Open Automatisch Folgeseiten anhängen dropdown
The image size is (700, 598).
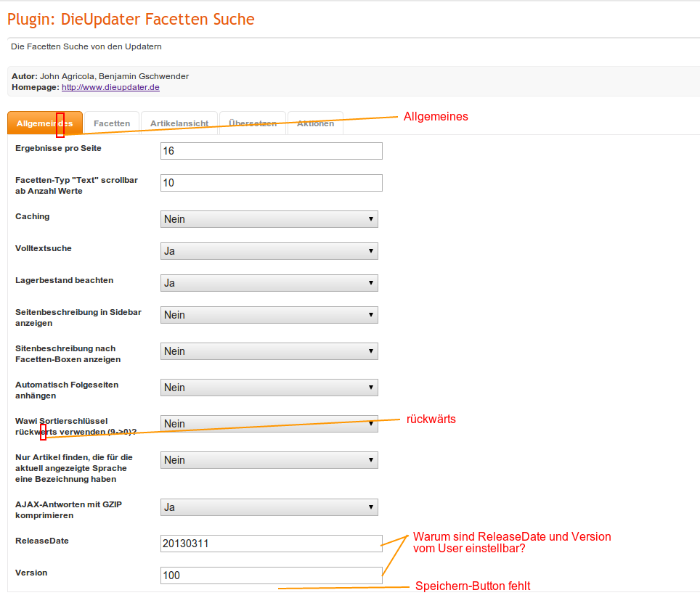click(269, 388)
